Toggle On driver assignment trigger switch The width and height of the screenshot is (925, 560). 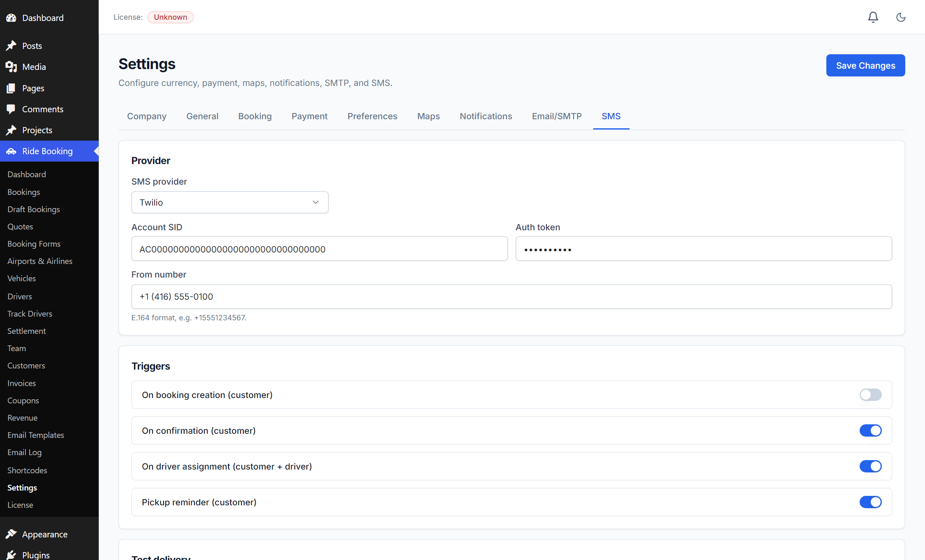870,466
